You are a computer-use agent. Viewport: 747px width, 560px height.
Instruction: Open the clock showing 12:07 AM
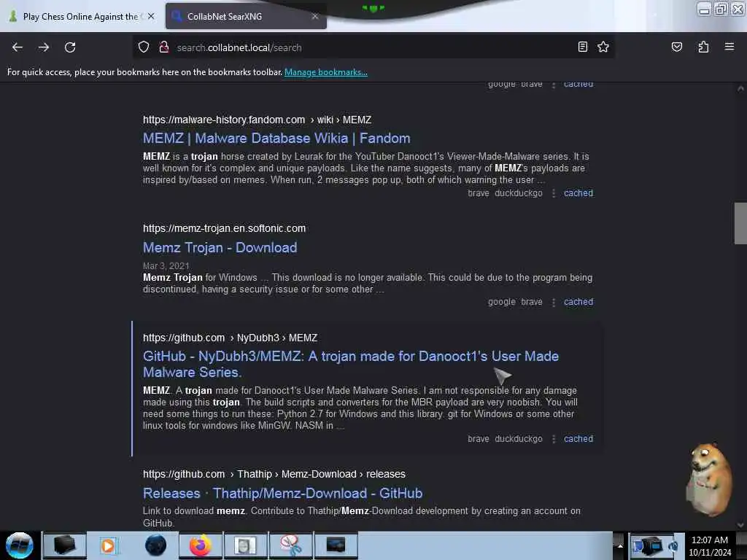point(710,545)
